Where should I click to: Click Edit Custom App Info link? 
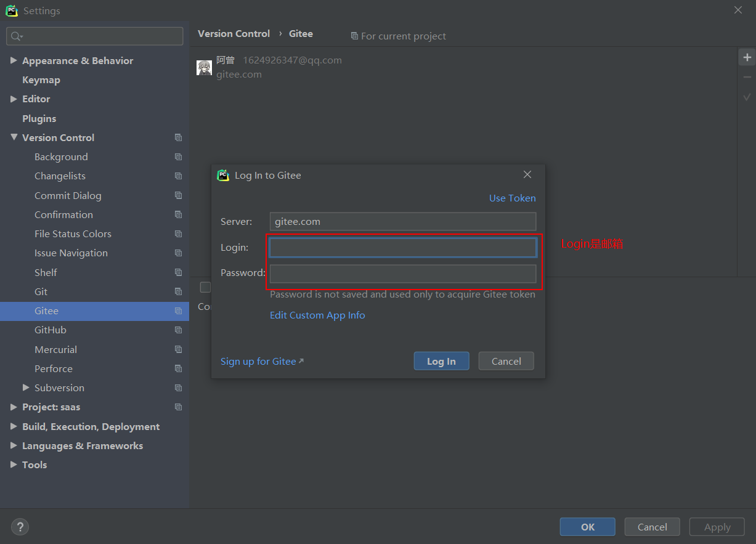(317, 315)
